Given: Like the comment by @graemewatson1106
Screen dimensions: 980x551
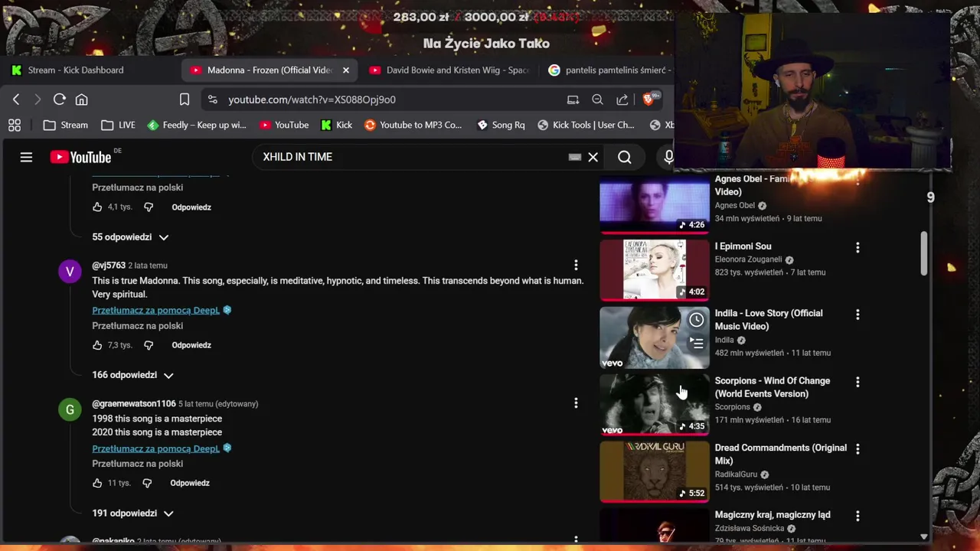Looking at the screenshot, I should click(97, 483).
